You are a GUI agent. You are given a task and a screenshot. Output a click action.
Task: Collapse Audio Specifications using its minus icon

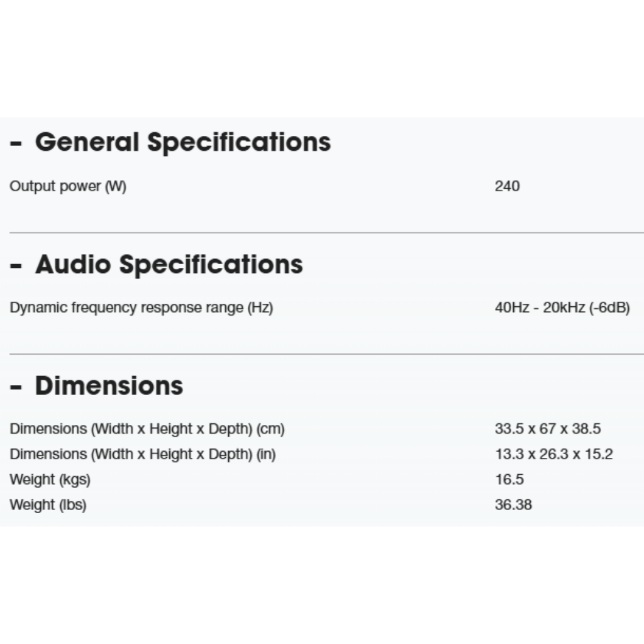tap(16, 265)
